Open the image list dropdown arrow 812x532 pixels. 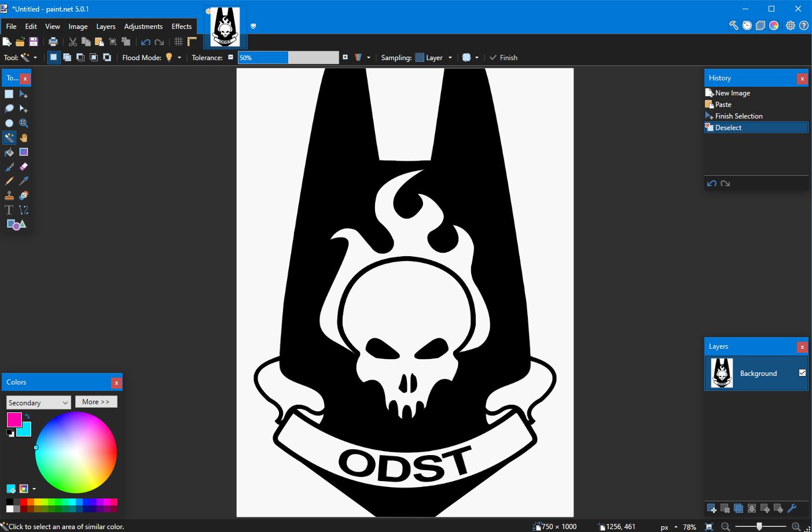(253, 26)
